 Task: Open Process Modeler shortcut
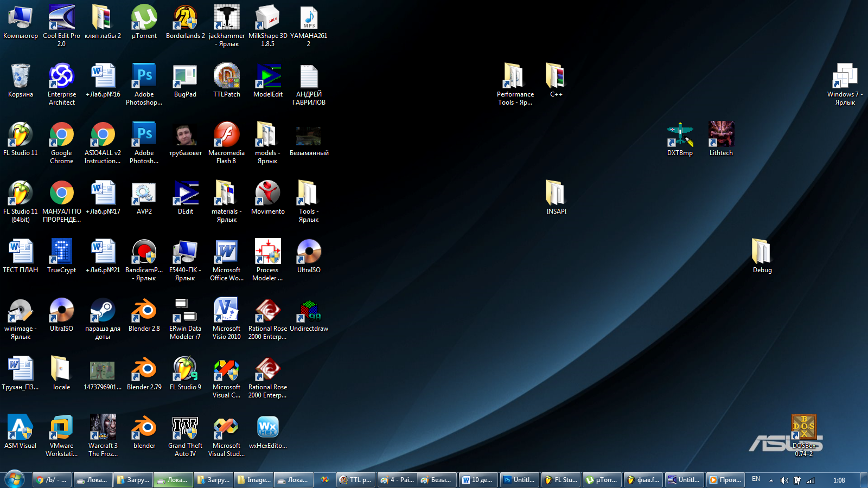coord(268,259)
